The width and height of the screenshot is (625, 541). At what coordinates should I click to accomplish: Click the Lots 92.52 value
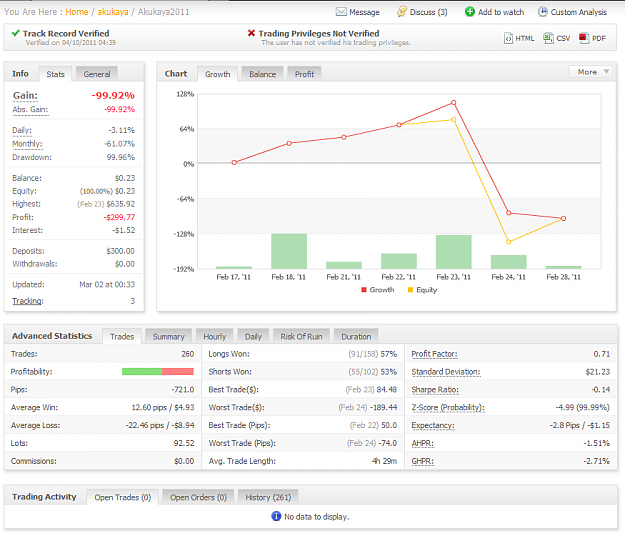click(x=184, y=443)
